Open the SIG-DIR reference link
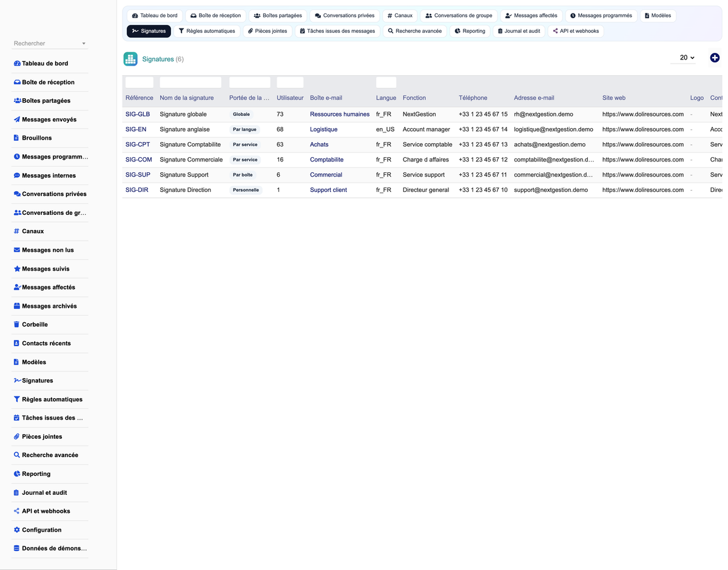The height and width of the screenshot is (570, 728). coord(137,190)
